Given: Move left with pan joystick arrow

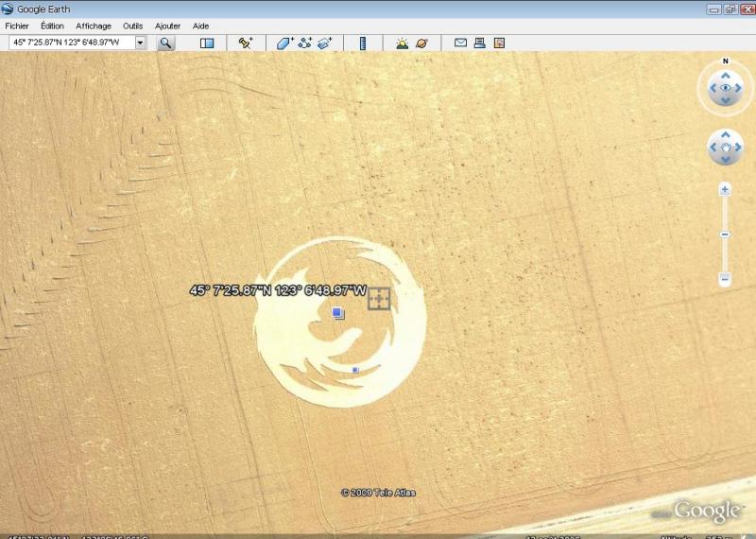Looking at the screenshot, I should (x=713, y=148).
